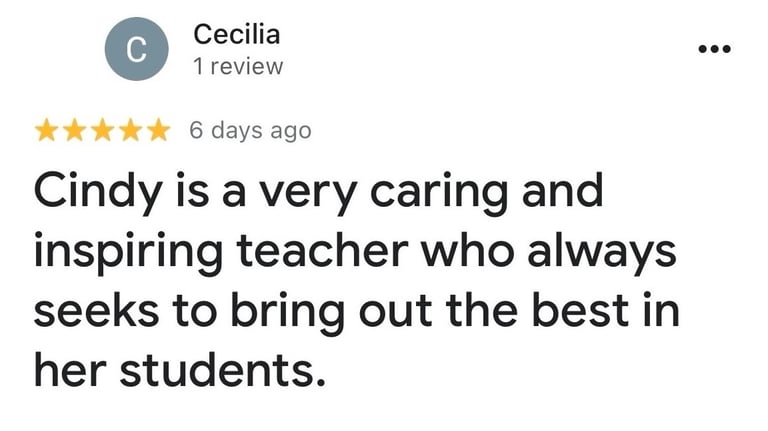Tap the fourth yellow rating star
The image size is (768, 431).
(131, 131)
